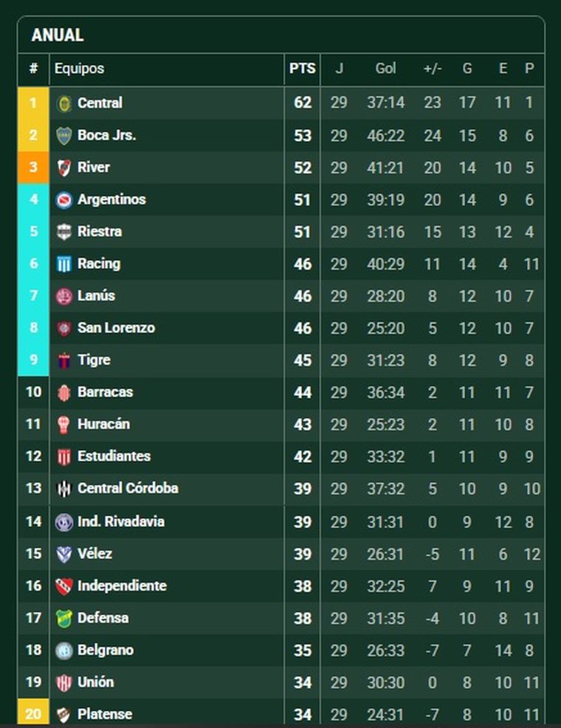561x728 pixels.
Task: Click the Tigre team crest icon
Action: pyautogui.click(x=64, y=360)
